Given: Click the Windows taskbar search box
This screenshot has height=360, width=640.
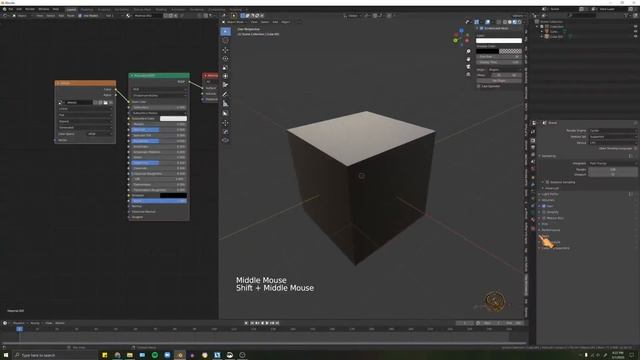Looking at the screenshot, I should [x=55, y=355].
